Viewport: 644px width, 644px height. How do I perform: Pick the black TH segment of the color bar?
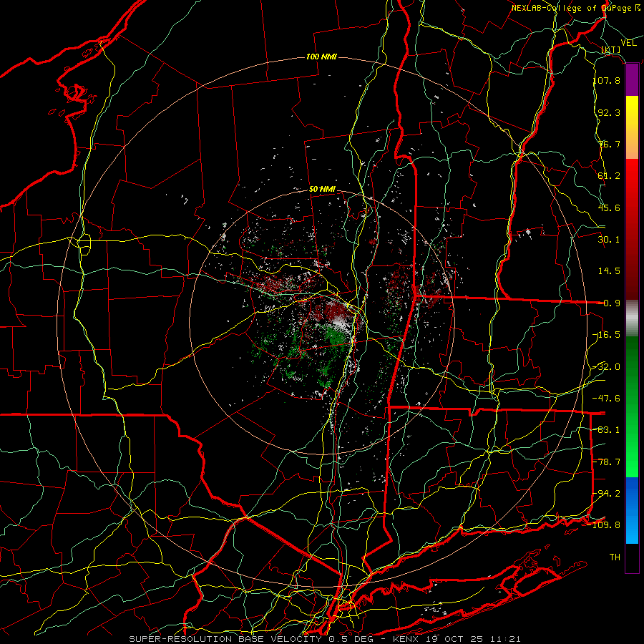[x=632, y=557]
